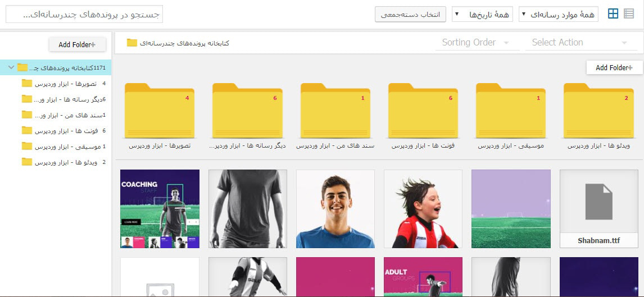The height and width of the screenshot is (297, 644).
Task: Collapse the root library tree chevron
Action: click(x=11, y=67)
